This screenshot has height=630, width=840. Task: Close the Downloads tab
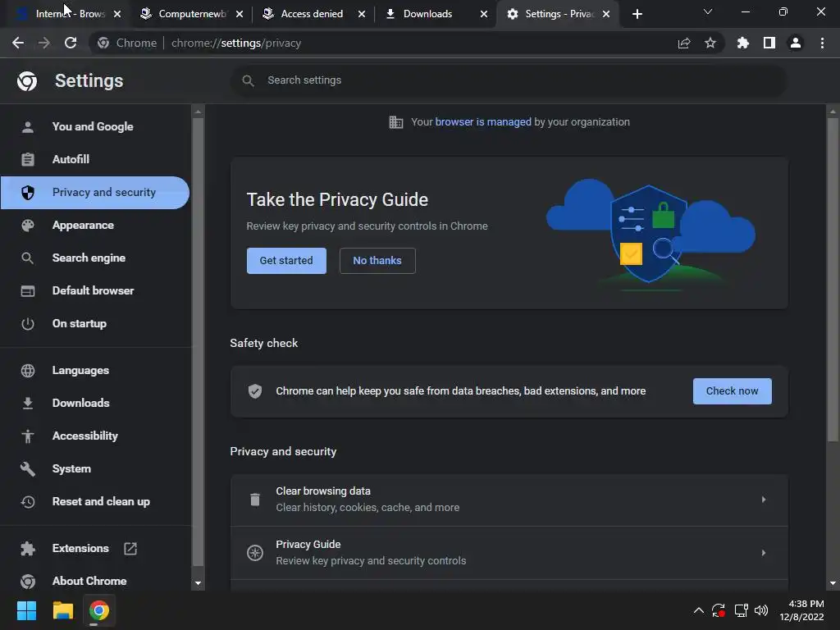coord(484,14)
